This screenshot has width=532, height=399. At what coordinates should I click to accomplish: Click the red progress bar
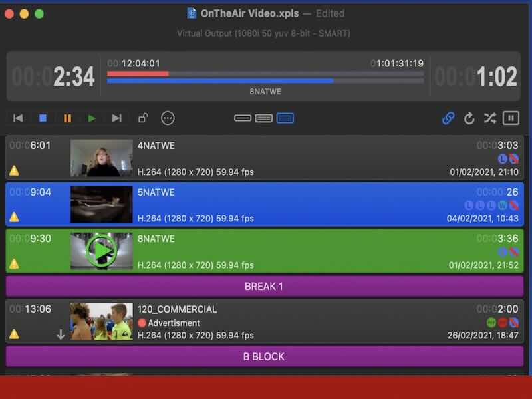[138, 74]
